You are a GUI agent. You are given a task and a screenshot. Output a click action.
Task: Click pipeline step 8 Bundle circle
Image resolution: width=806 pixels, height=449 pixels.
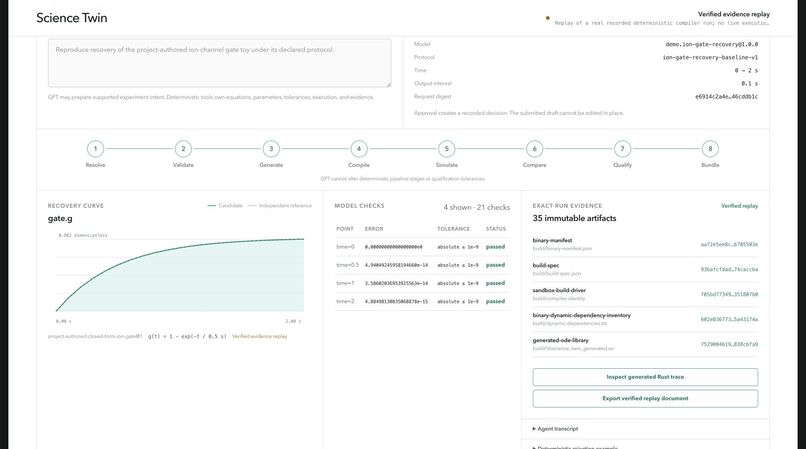tap(710, 149)
